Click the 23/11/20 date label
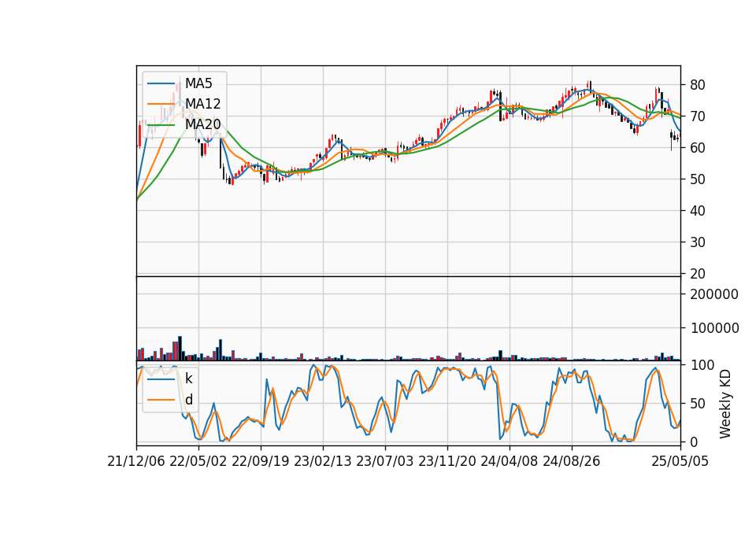Screen dimensions: 756x543 pos(447,461)
